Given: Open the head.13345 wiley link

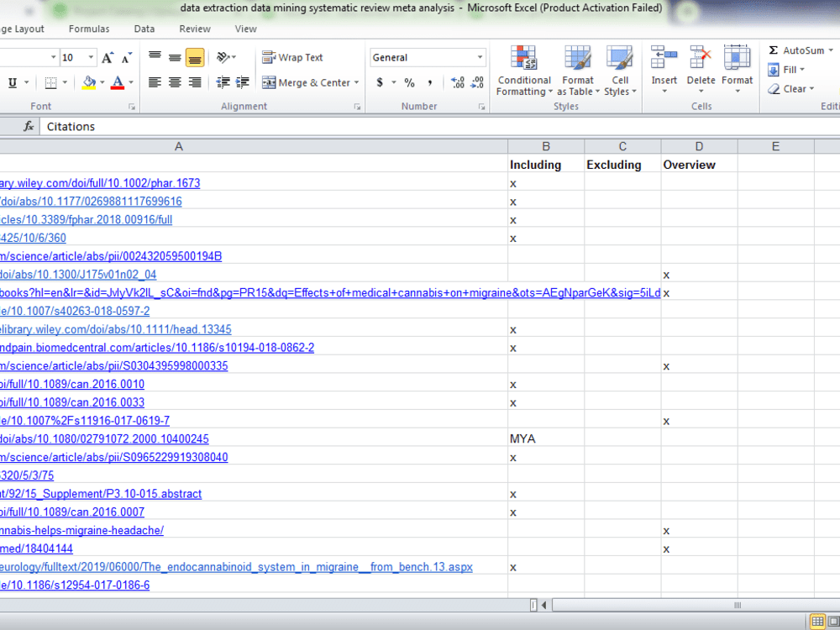Looking at the screenshot, I should [x=116, y=329].
